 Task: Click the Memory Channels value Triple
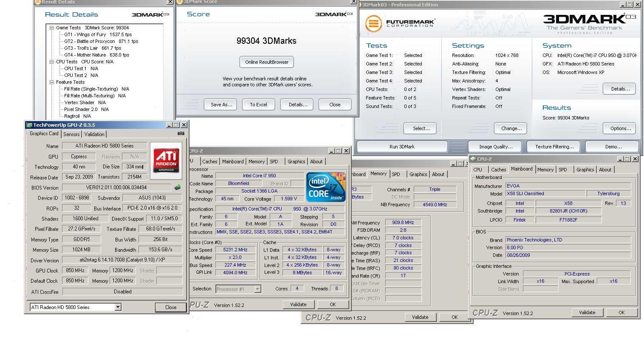click(x=435, y=189)
